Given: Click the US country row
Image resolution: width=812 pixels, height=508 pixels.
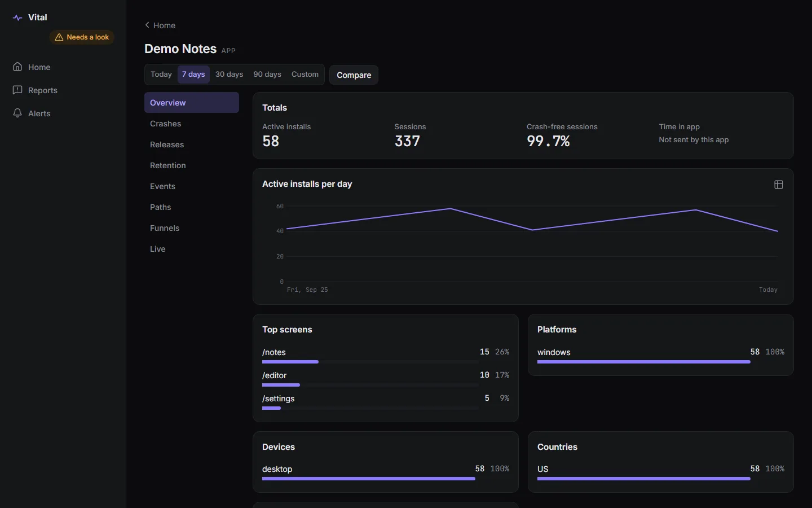Looking at the screenshot, I should point(661,472).
